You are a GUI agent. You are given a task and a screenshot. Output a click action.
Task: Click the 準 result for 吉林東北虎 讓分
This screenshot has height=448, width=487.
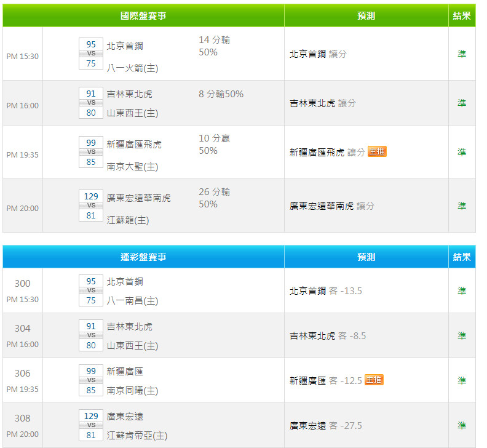[462, 103]
